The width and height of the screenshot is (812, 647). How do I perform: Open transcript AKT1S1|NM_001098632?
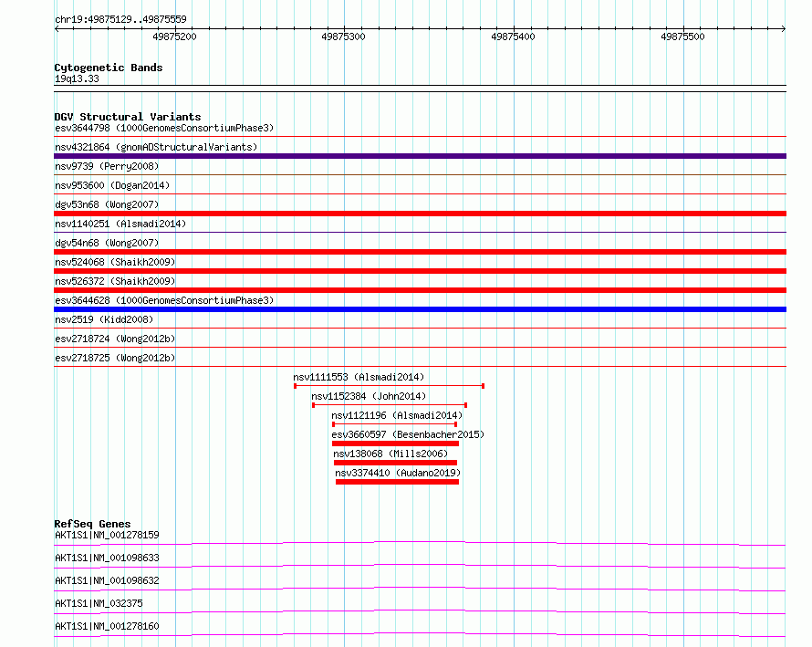pos(107,580)
